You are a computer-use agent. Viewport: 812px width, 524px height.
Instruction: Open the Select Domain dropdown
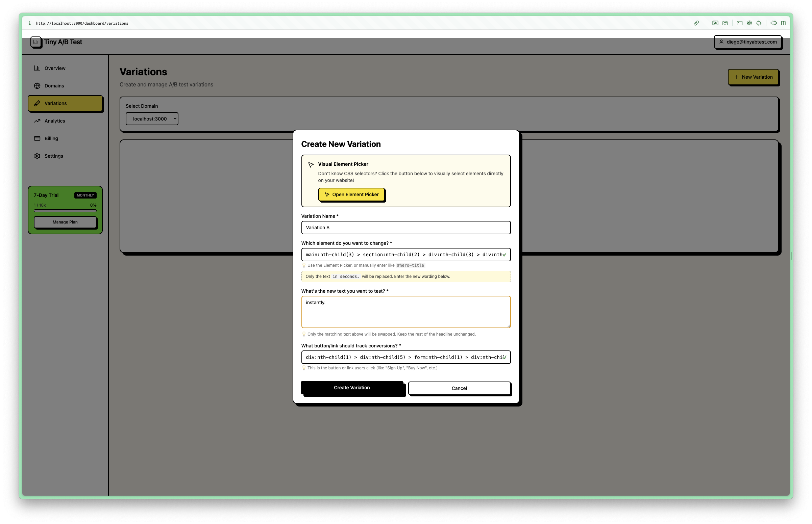pyautogui.click(x=152, y=119)
